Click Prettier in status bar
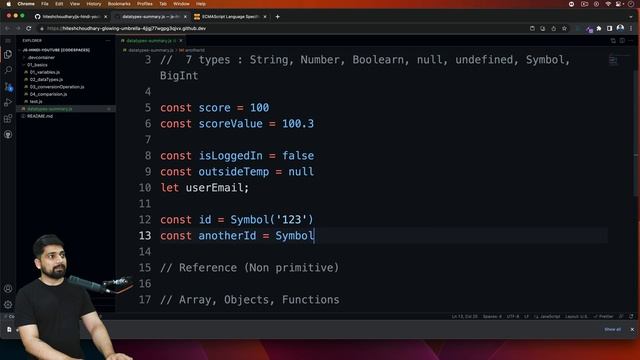 click(x=604, y=316)
